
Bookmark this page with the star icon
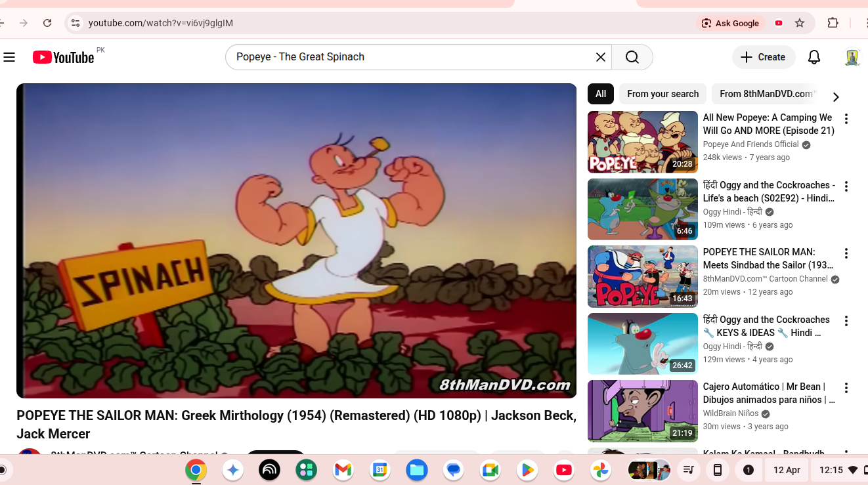[x=799, y=23]
